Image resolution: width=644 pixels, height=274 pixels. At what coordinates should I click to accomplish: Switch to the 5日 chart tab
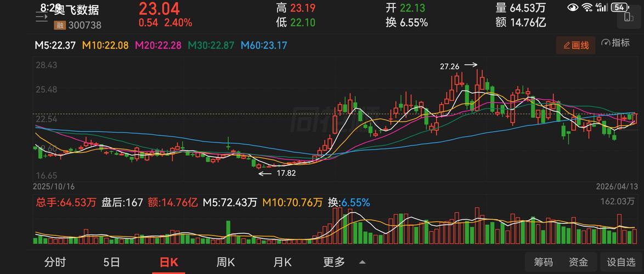point(112,262)
